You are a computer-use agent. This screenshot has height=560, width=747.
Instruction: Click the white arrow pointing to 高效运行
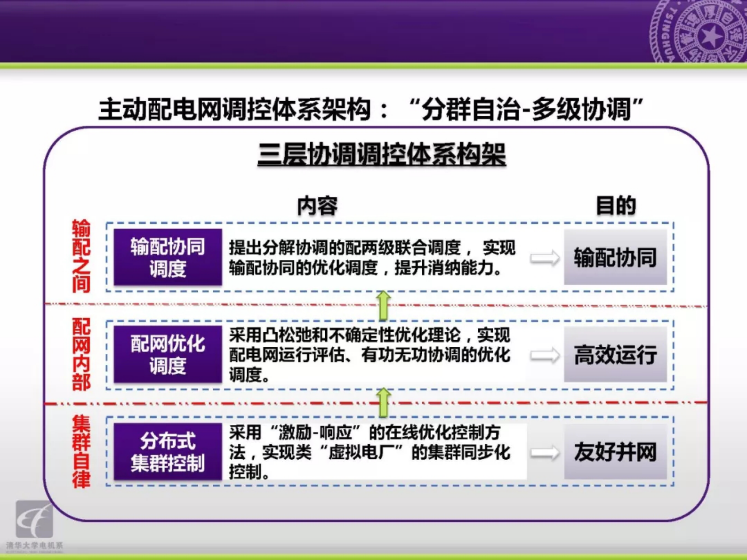545,355
